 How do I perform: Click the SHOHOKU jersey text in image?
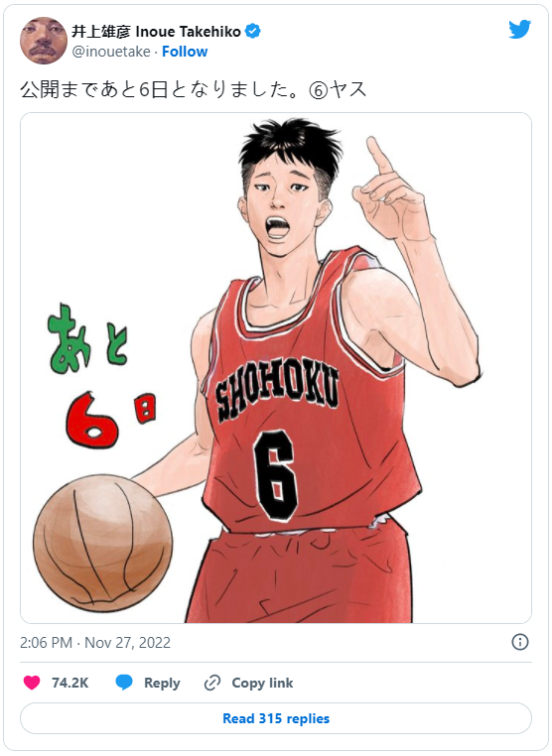pos(276,390)
